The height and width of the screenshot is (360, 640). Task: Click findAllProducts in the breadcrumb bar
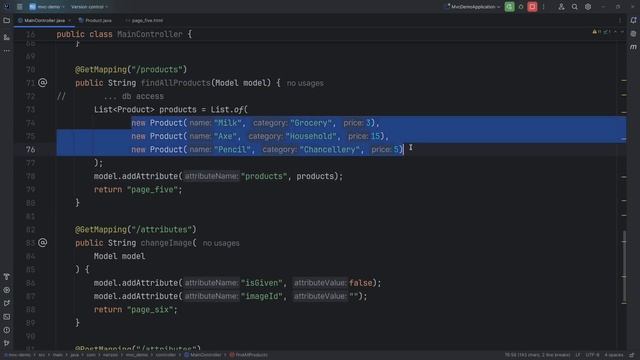(x=249, y=355)
